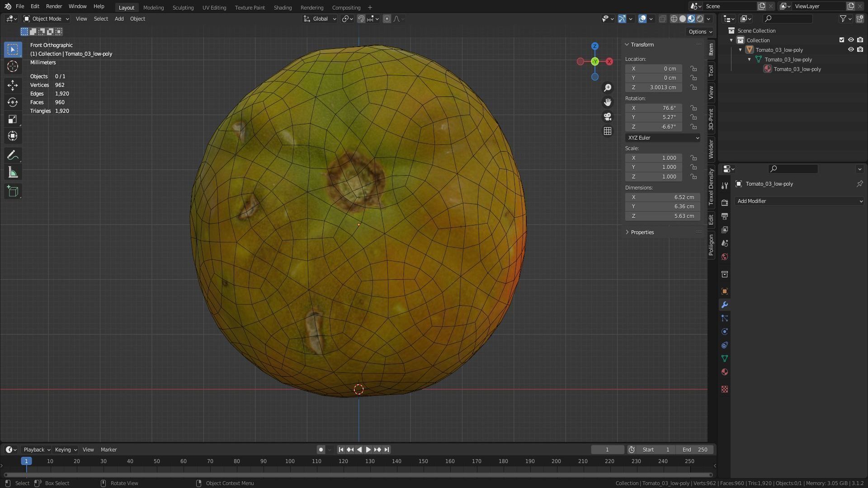The width and height of the screenshot is (868, 488).
Task: Select the Scale tool
Action: (x=13, y=119)
